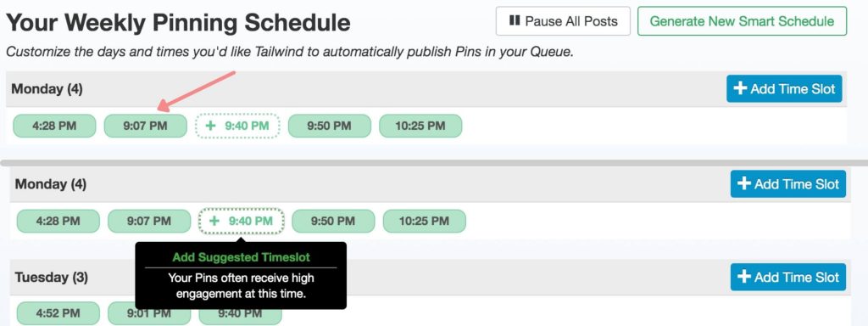Click the top Monday (4) day header
This screenshot has width=868, height=326.
click(x=47, y=88)
